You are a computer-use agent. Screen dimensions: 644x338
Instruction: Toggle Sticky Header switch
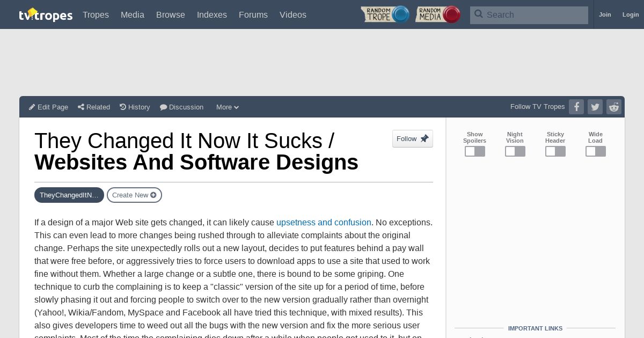555,151
